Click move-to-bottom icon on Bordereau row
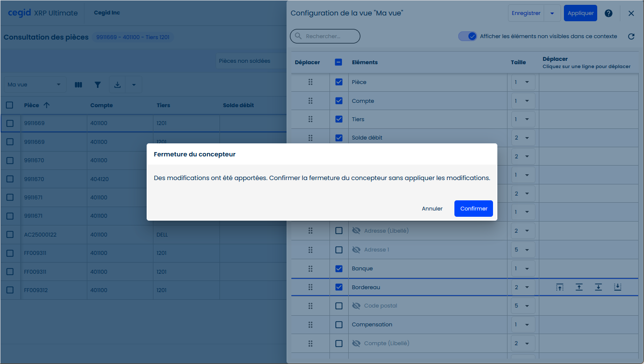This screenshot has width=644, height=364. pos(617,287)
